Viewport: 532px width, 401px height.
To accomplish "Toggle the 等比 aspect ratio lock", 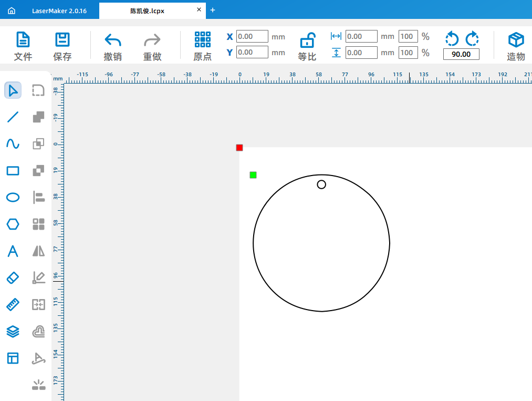I will [x=307, y=46].
